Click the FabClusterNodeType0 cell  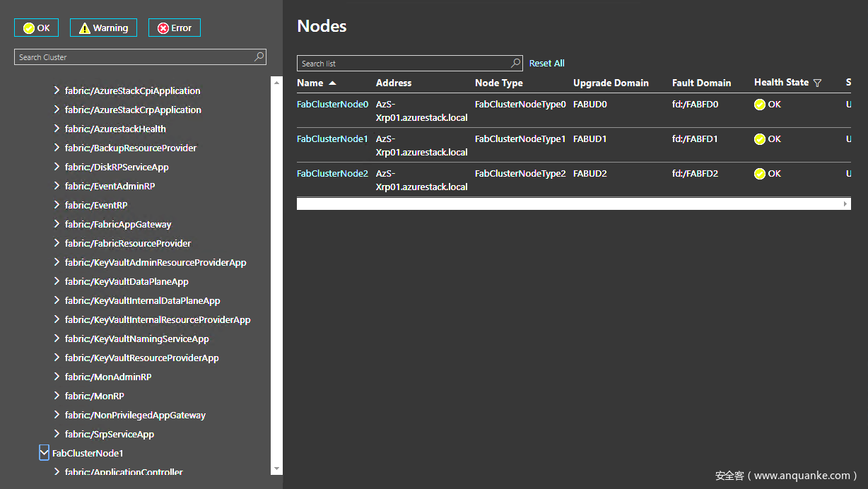[x=520, y=104]
